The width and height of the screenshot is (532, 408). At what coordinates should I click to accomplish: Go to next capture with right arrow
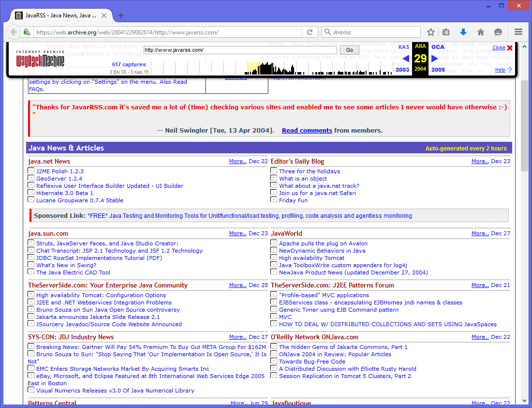434,59
